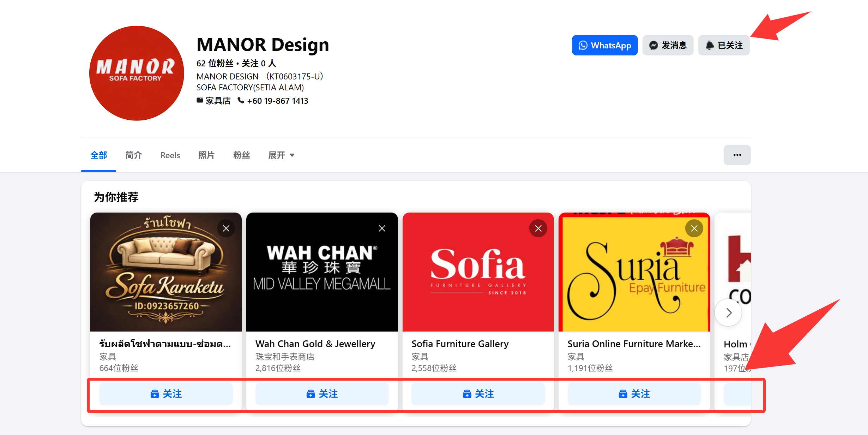
Task: Dismiss the Sofia Furniture Gallery suggestion
Action: click(538, 228)
